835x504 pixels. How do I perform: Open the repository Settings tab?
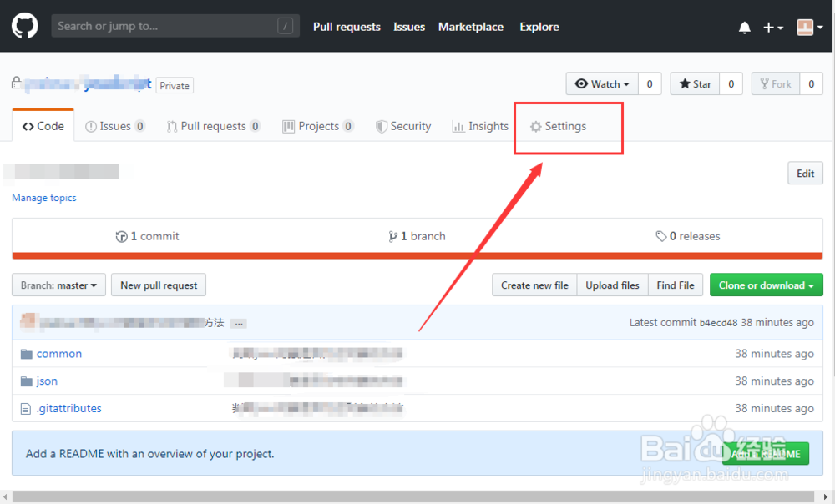(x=558, y=126)
